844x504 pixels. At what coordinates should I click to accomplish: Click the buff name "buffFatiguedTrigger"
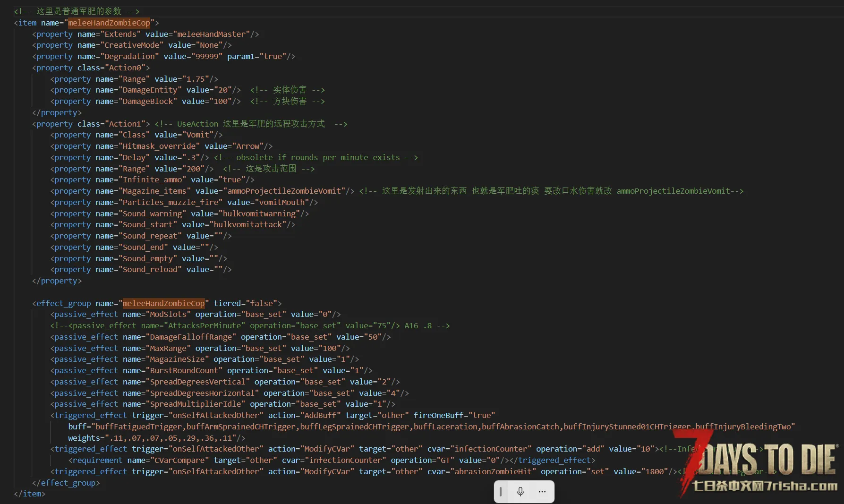coord(138,427)
